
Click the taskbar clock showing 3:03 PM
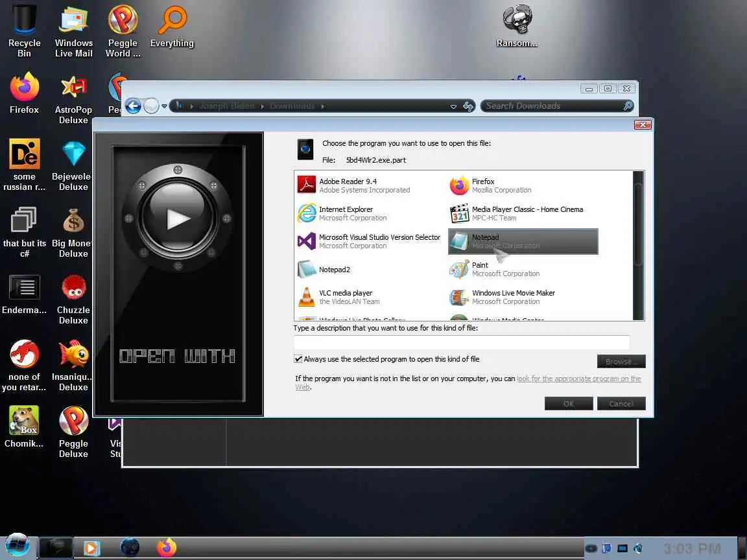pyautogui.click(x=692, y=548)
